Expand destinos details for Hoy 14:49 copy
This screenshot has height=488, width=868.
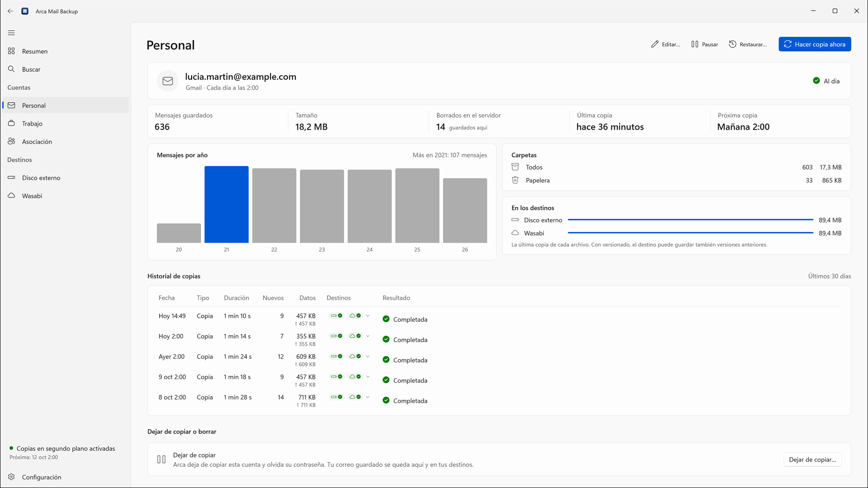[x=368, y=315]
